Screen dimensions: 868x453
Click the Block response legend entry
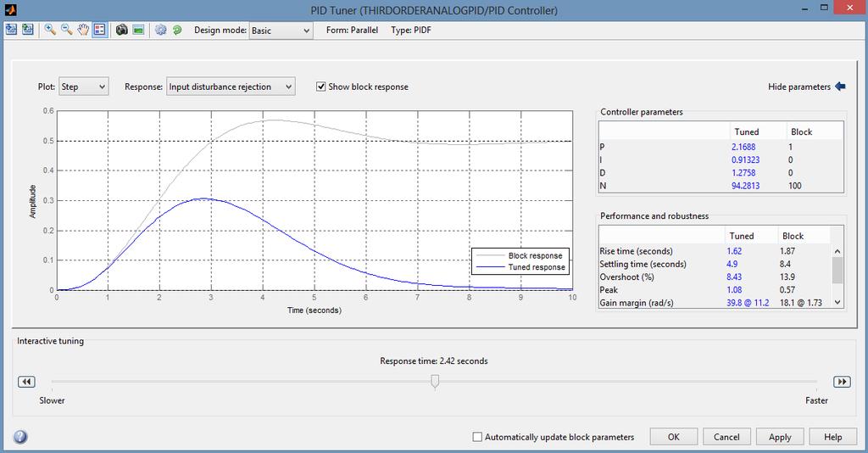pyautogui.click(x=536, y=255)
